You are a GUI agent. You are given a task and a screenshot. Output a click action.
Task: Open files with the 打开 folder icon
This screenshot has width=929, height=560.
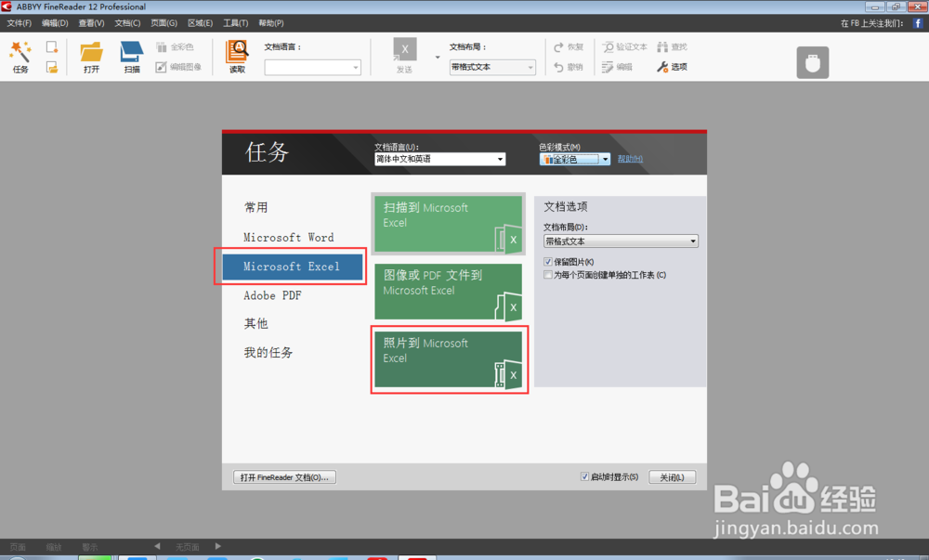click(x=91, y=52)
